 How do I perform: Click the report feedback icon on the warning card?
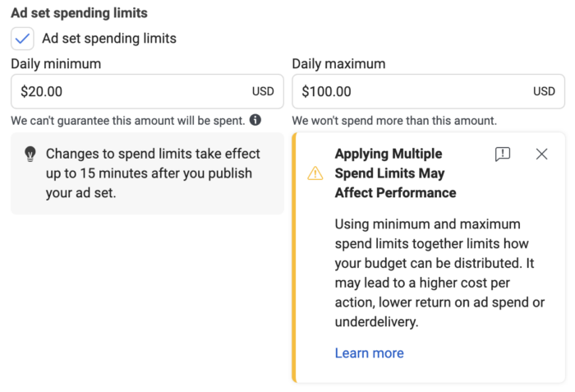[503, 154]
